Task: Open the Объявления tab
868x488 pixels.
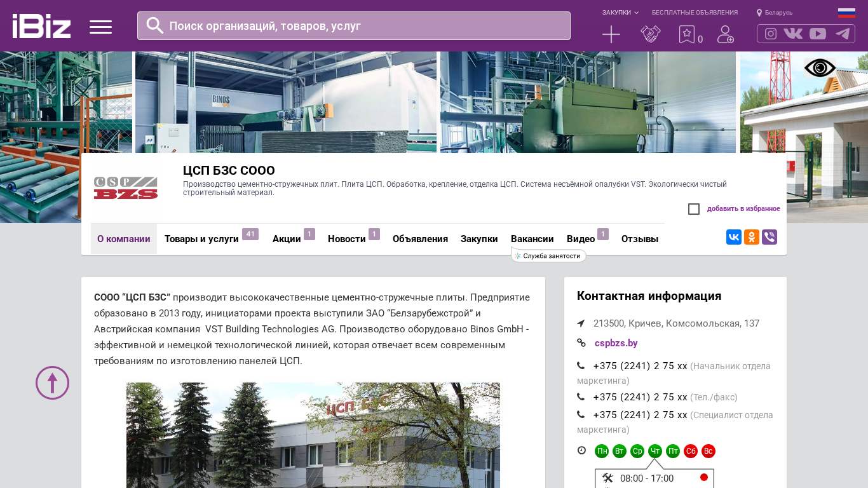Action: pos(420,239)
